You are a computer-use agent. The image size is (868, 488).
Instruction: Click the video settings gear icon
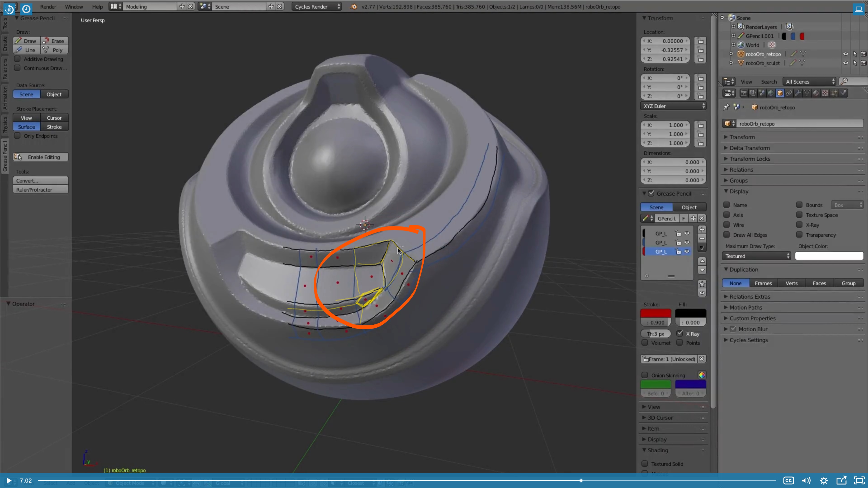pyautogui.click(x=823, y=480)
